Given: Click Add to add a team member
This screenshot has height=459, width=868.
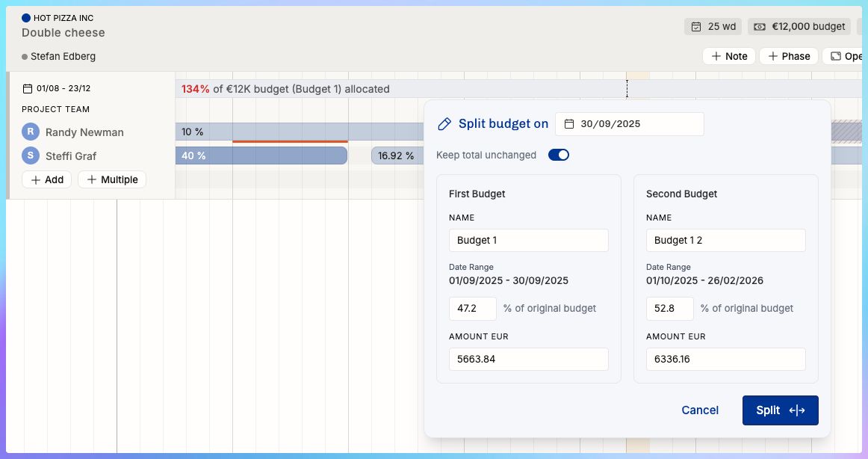Looking at the screenshot, I should coord(46,179).
